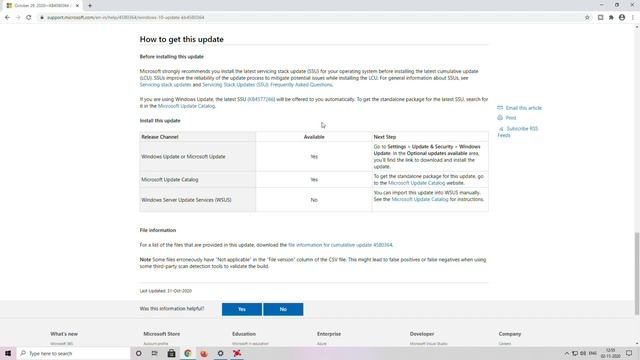This screenshot has width=640, height=360.
Task: Open Task View on the taskbar
Action: tap(155, 353)
